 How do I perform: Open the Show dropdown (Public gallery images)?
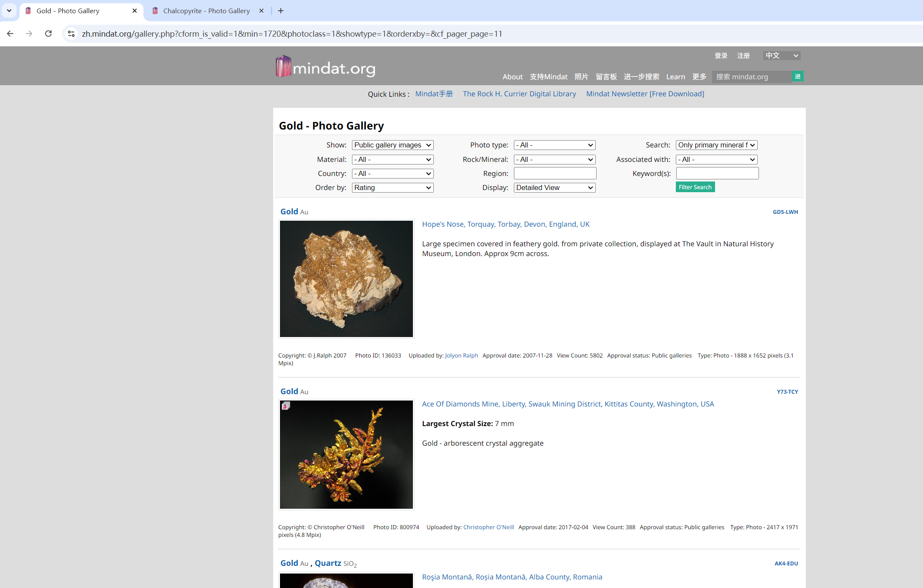pyautogui.click(x=392, y=145)
